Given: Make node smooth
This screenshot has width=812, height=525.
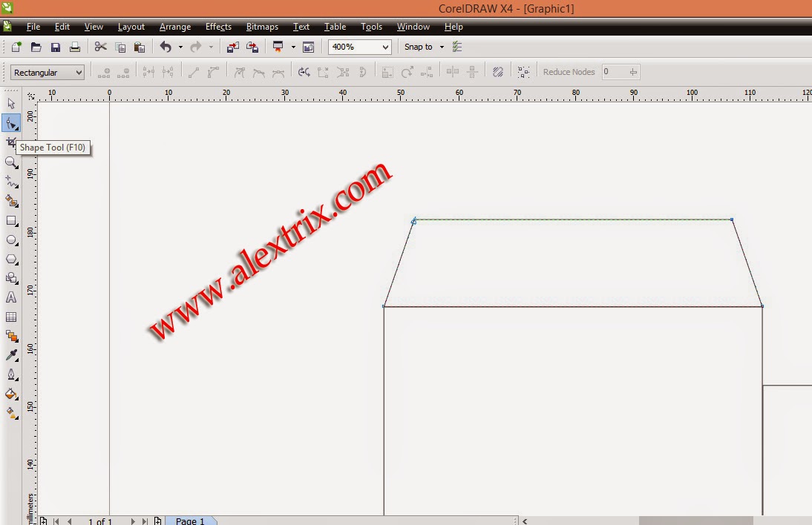Looking at the screenshot, I should [258, 73].
